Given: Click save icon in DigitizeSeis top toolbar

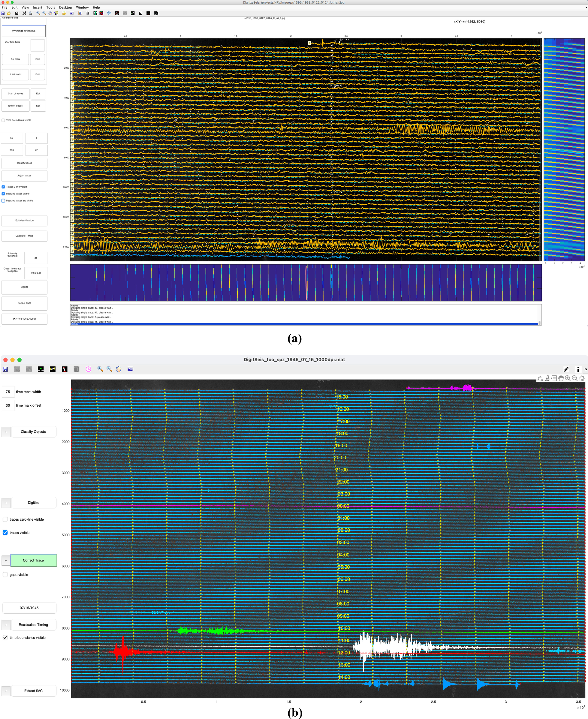Looking at the screenshot, I should 3,14.
